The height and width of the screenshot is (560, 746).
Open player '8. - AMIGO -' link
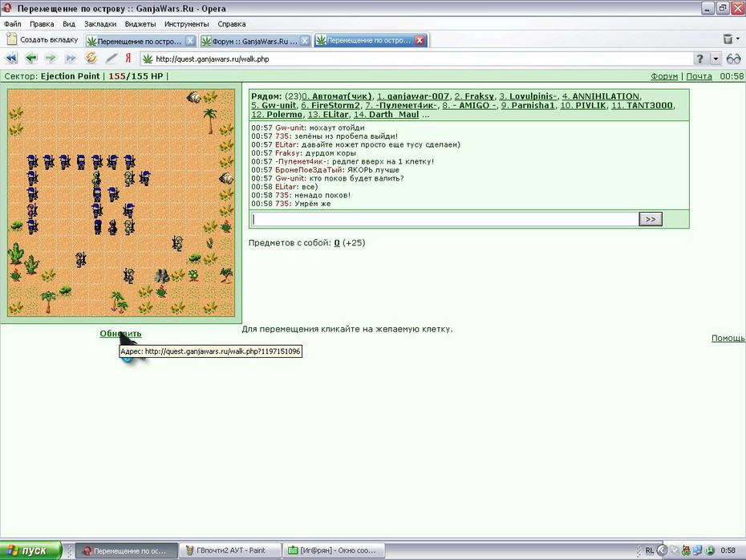click(469, 105)
